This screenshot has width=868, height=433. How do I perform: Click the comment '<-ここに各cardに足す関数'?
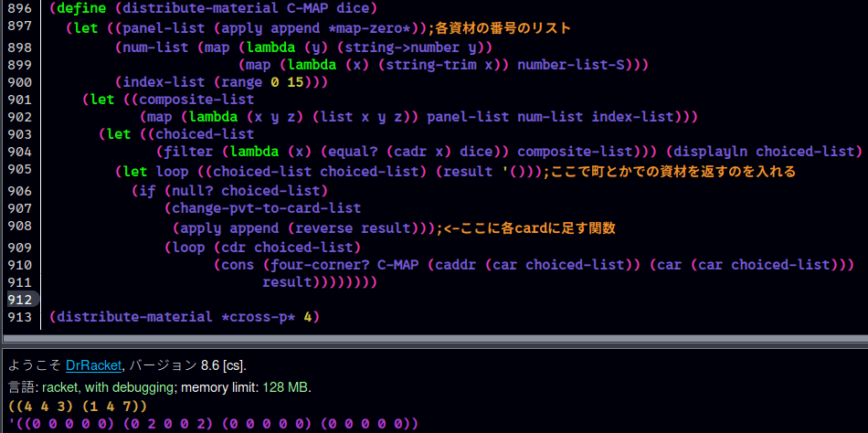click(x=530, y=228)
